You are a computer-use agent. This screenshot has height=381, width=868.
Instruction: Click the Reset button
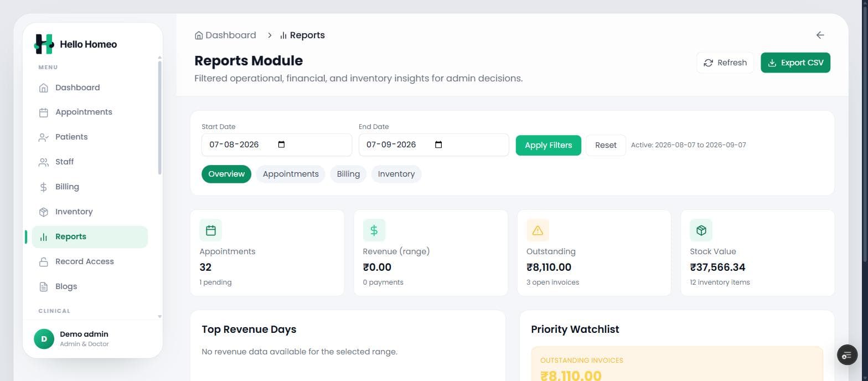point(606,145)
